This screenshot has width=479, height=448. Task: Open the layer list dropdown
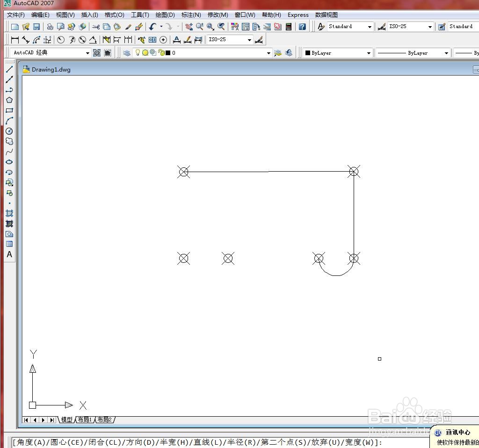click(269, 53)
